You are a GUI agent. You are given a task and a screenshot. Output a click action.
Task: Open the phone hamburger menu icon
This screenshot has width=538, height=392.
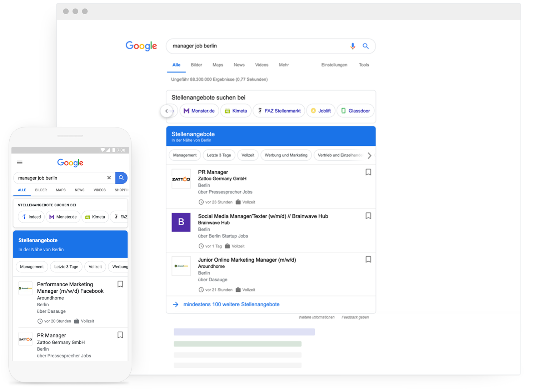point(20,162)
